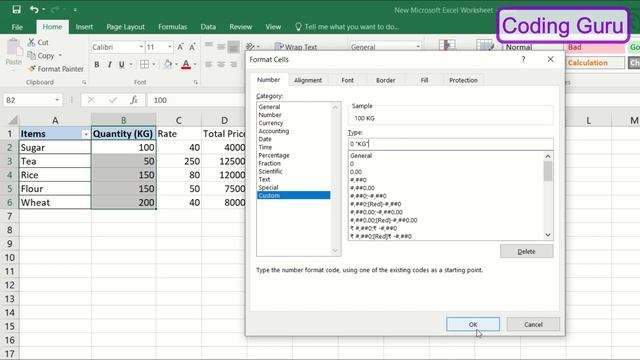
Task: Click the Type list scroll down arrow
Action: pyautogui.click(x=548, y=235)
